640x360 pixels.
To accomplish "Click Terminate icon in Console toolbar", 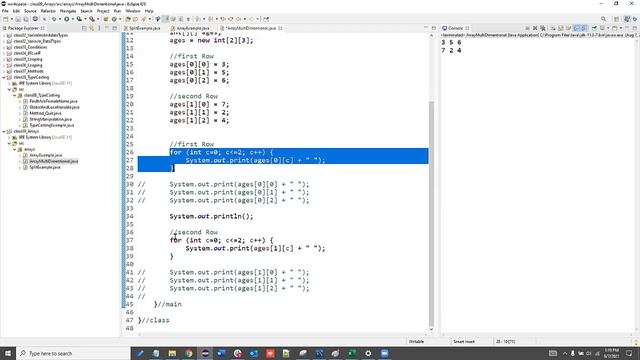I will (x=527, y=28).
